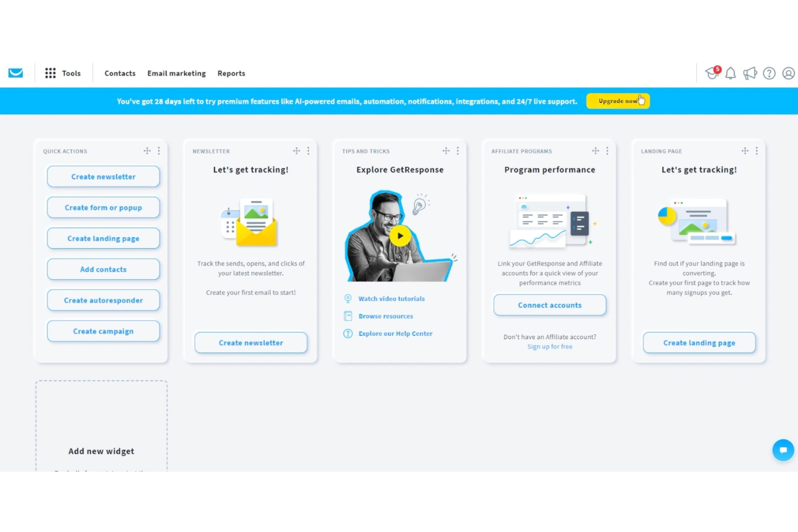Viewport: 798px width, 532px height.
Task: Click Sign up for free link
Action: click(550, 347)
